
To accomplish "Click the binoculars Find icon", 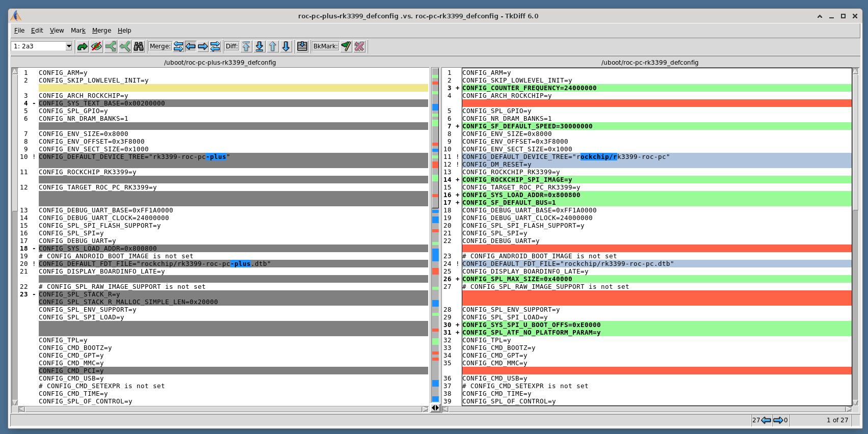I will 139,46.
